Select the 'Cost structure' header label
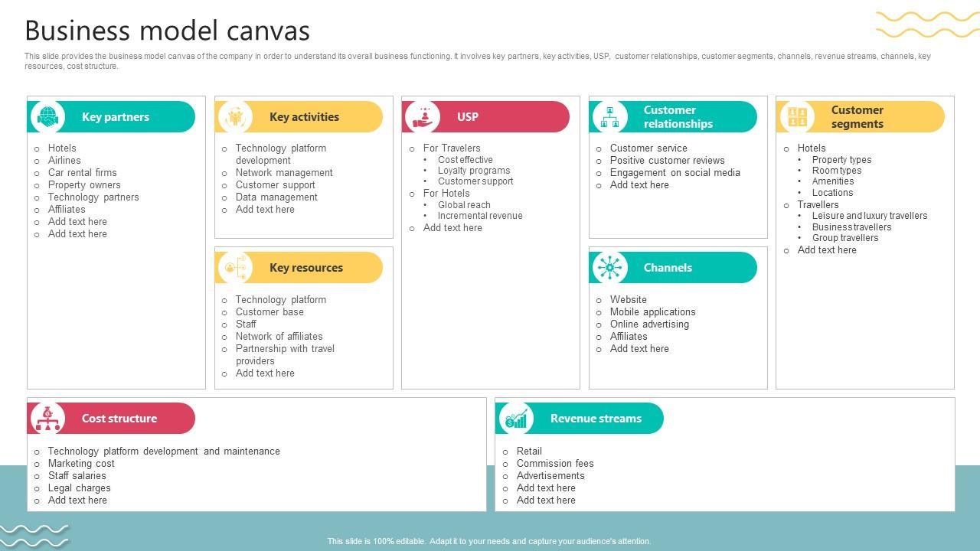This screenshot has height=551, width=980. click(x=119, y=419)
